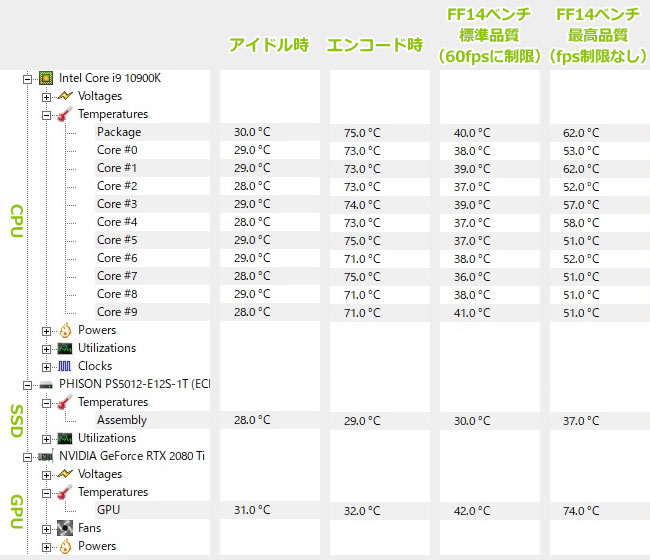Expand the CPU Clocks node
The image size is (650, 560).
tap(46, 368)
